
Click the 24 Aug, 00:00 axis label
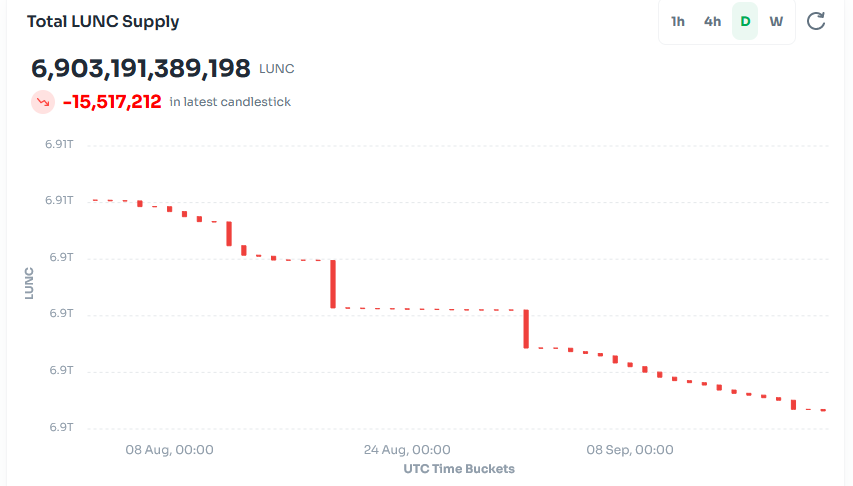[x=407, y=450]
